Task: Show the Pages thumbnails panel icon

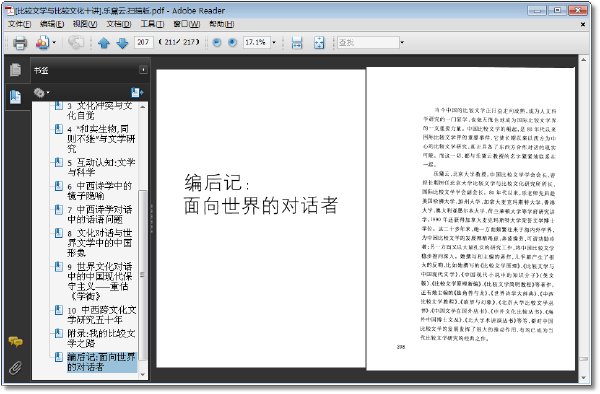Action: 15,70
